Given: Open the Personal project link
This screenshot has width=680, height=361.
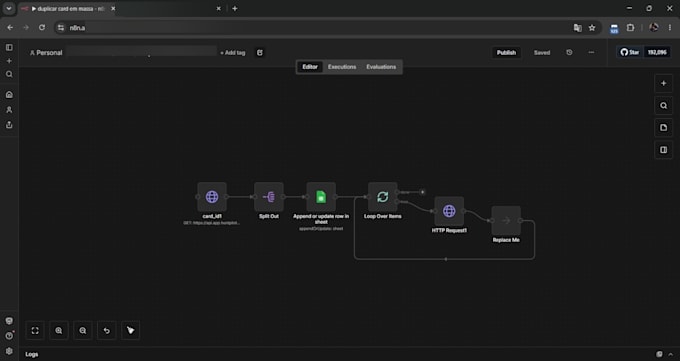Looking at the screenshot, I should pos(46,53).
